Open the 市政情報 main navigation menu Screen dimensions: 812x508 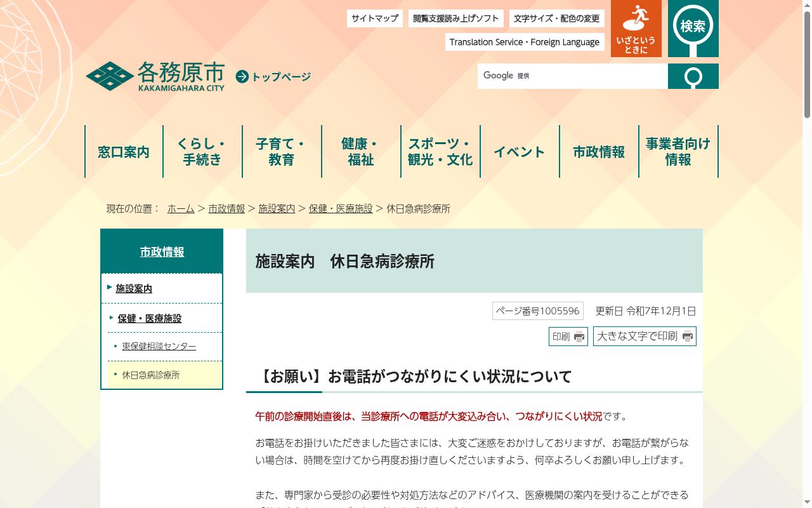(x=599, y=152)
